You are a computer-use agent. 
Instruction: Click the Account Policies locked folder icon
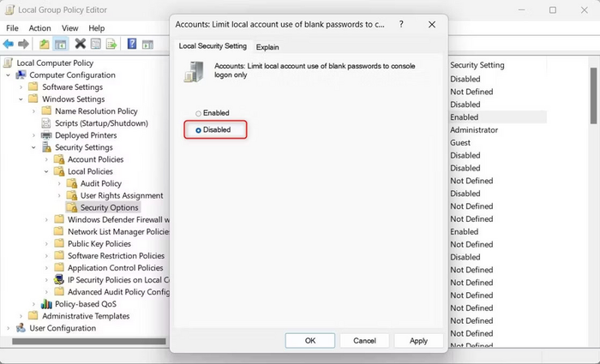pyautogui.click(x=59, y=159)
